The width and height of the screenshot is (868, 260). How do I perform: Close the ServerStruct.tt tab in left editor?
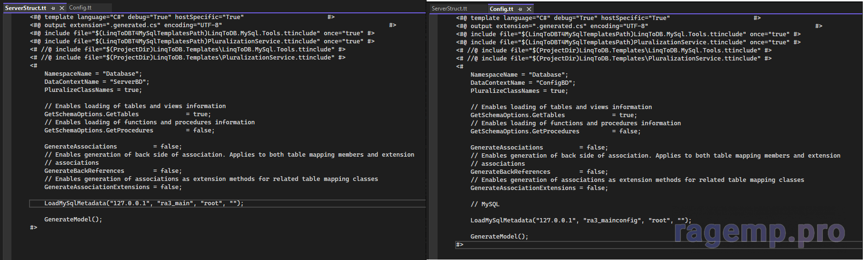(x=62, y=8)
